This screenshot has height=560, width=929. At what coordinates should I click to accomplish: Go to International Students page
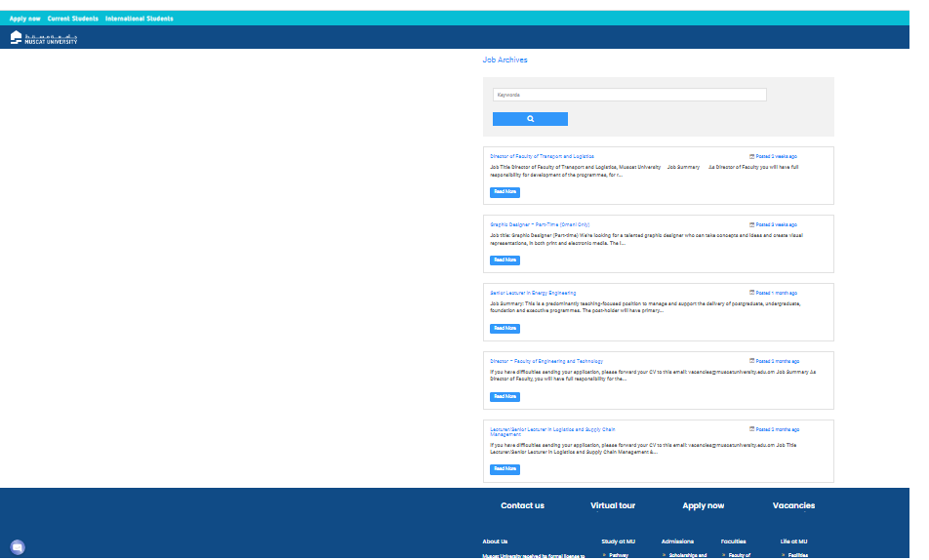click(x=140, y=19)
